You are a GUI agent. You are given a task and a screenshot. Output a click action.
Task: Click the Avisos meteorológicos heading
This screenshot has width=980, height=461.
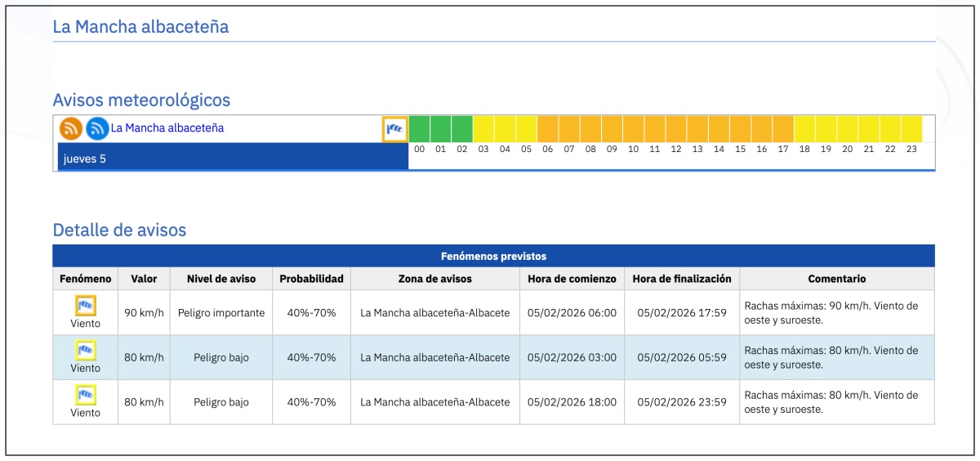pos(141,100)
